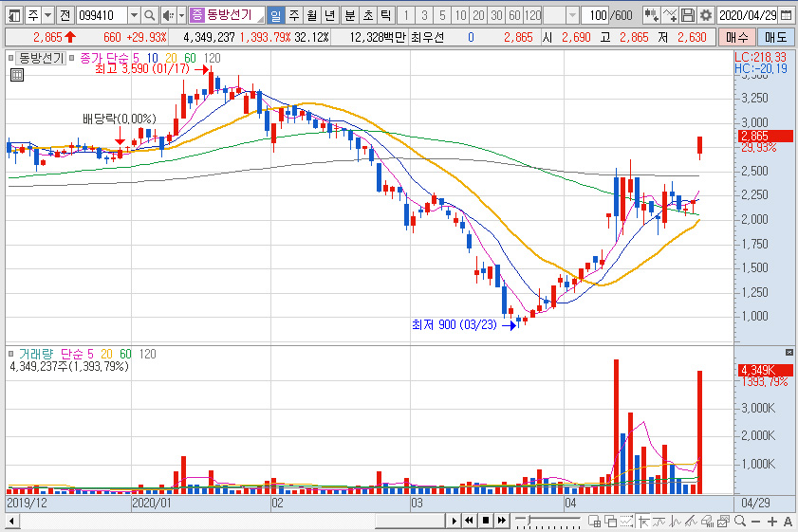
Task: Select the minute 분 chart type
Action: tap(350, 15)
